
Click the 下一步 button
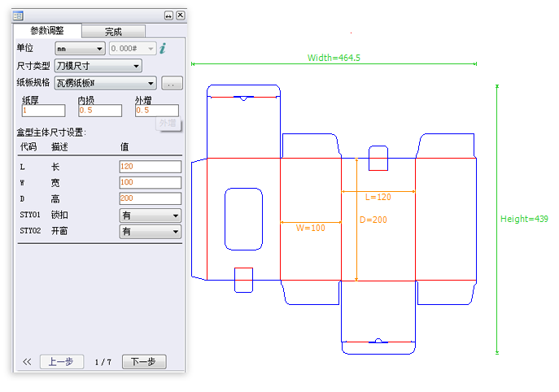144,362
